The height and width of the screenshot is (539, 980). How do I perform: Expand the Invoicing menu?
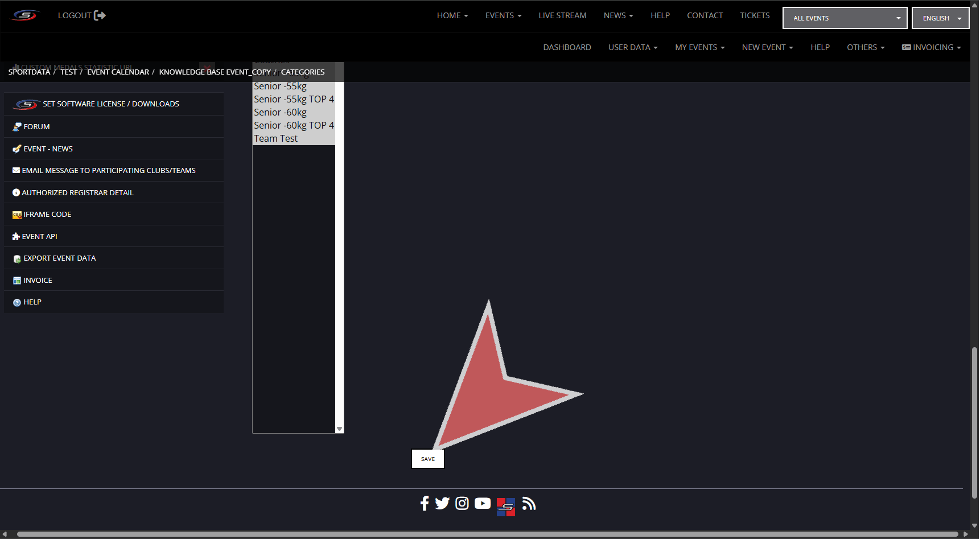[932, 47]
